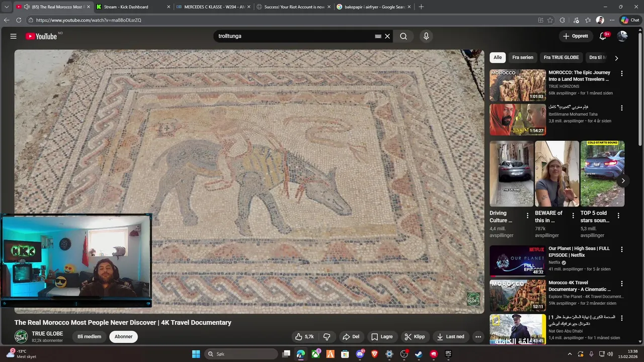This screenshot has width=644, height=362.
Task: Switch to the Stream - Kick Dashboard tab
Action: click(133, 7)
